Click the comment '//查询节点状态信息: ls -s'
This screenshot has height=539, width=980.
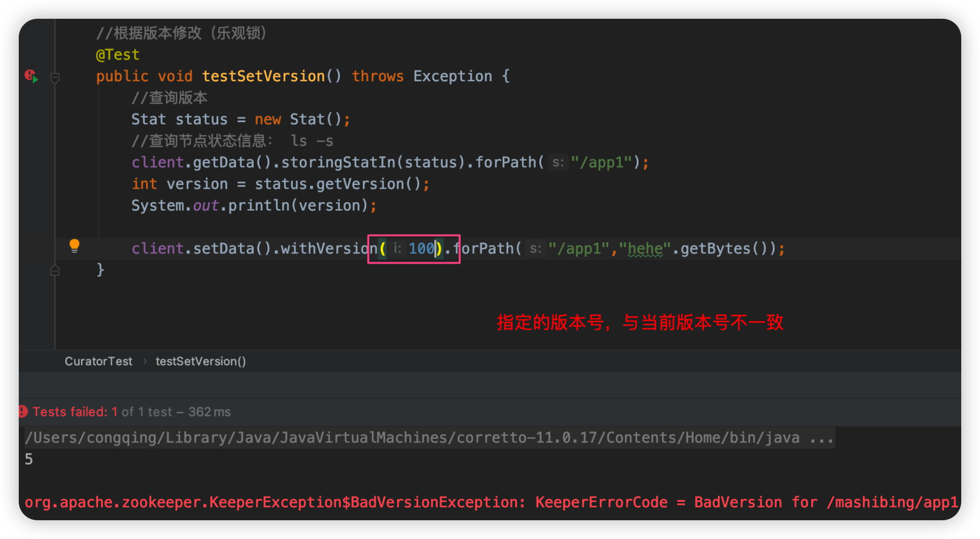click(x=232, y=141)
